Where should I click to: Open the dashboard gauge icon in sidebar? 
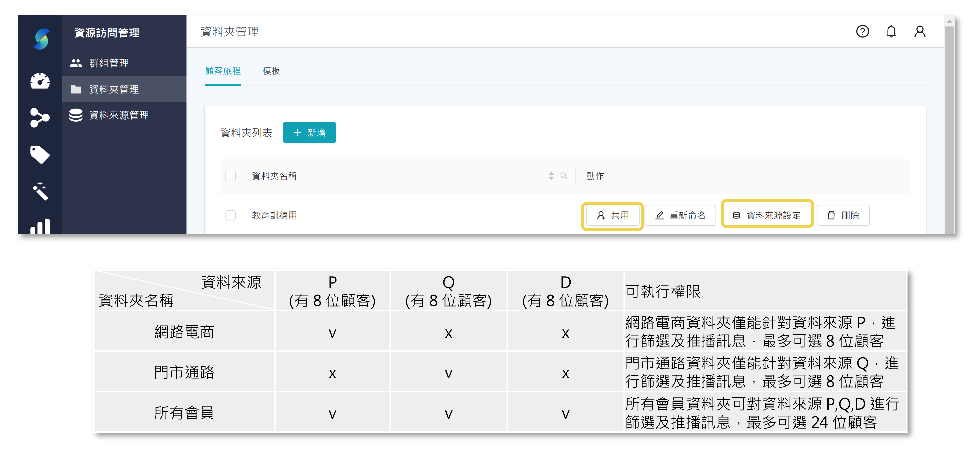[x=40, y=81]
